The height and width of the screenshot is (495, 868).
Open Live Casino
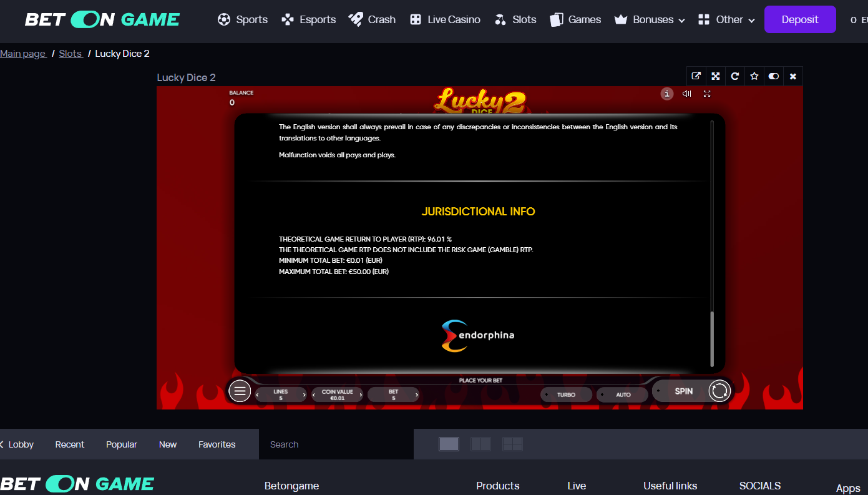445,19
